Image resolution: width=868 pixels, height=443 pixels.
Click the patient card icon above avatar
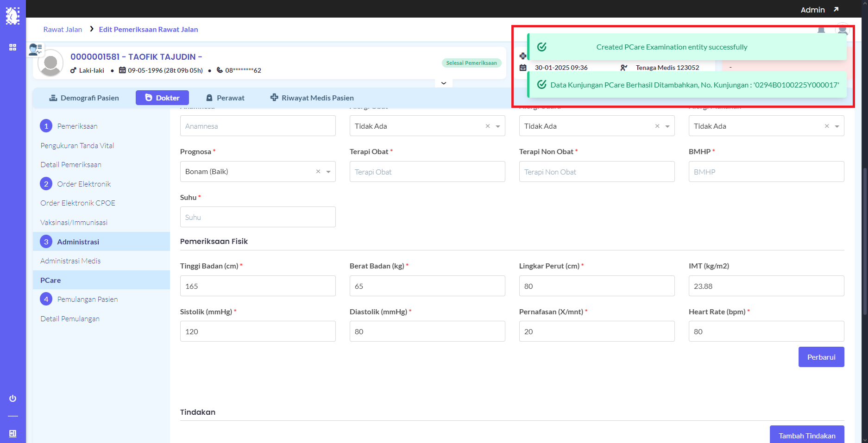(35, 49)
